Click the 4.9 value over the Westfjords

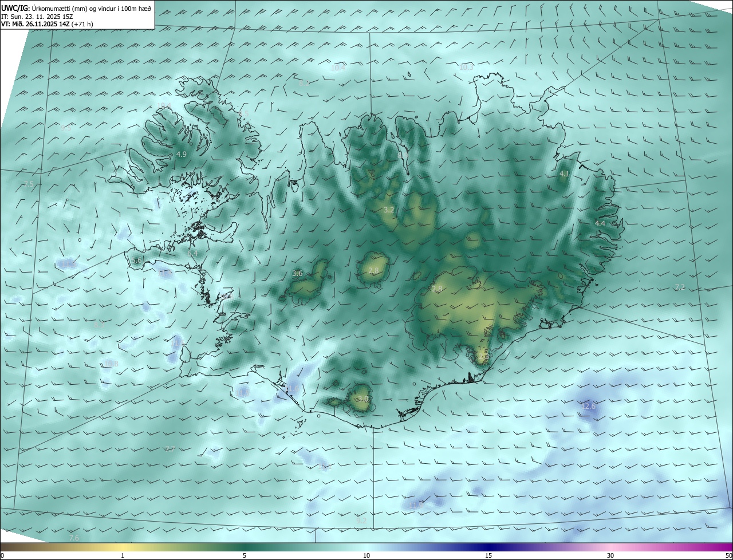point(182,155)
